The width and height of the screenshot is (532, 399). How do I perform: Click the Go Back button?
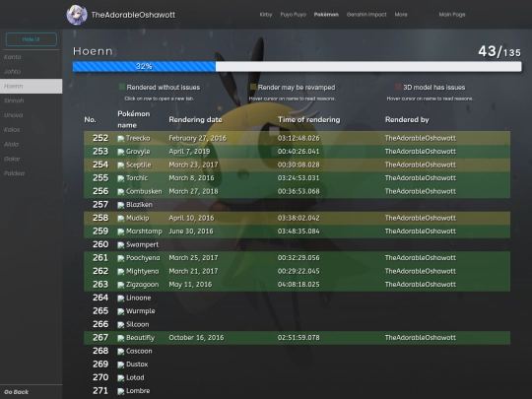coord(31,392)
